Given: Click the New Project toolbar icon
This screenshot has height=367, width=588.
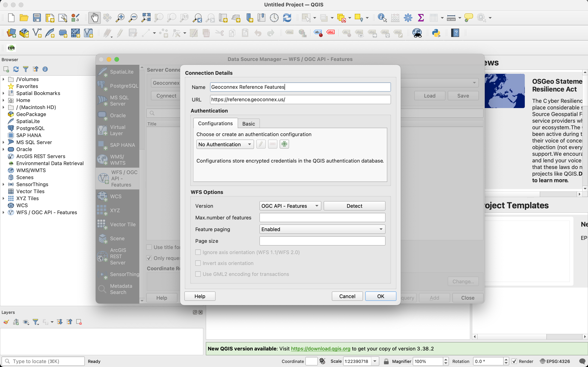Looking at the screenshot, I should coord(11,18).
